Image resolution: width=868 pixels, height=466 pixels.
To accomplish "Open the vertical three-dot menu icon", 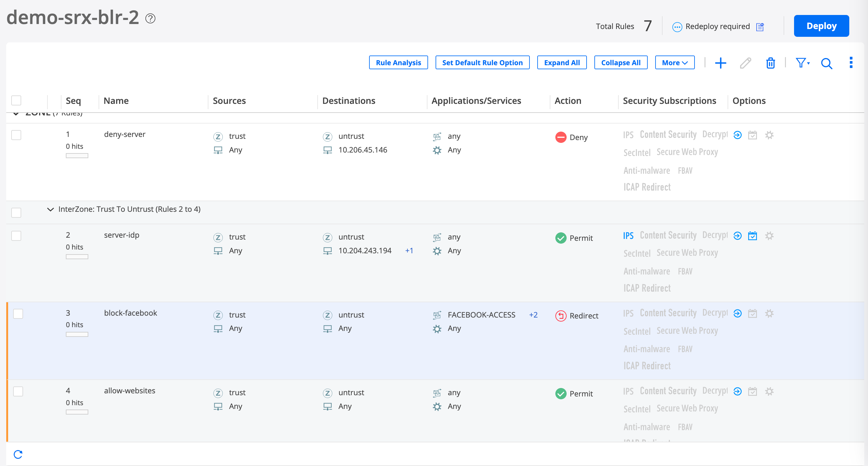I will tap(851, 63).
